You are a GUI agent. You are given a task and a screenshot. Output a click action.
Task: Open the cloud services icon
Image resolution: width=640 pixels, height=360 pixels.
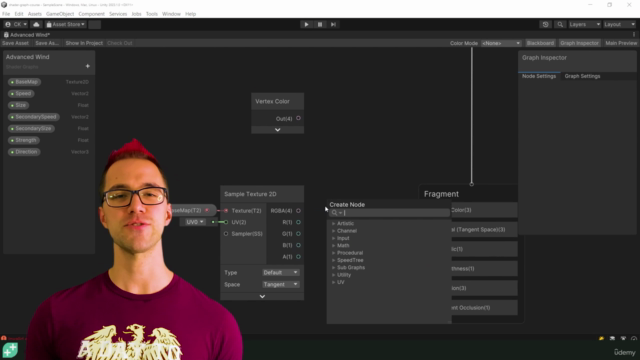pyautogui.click(x=36, y=24)
